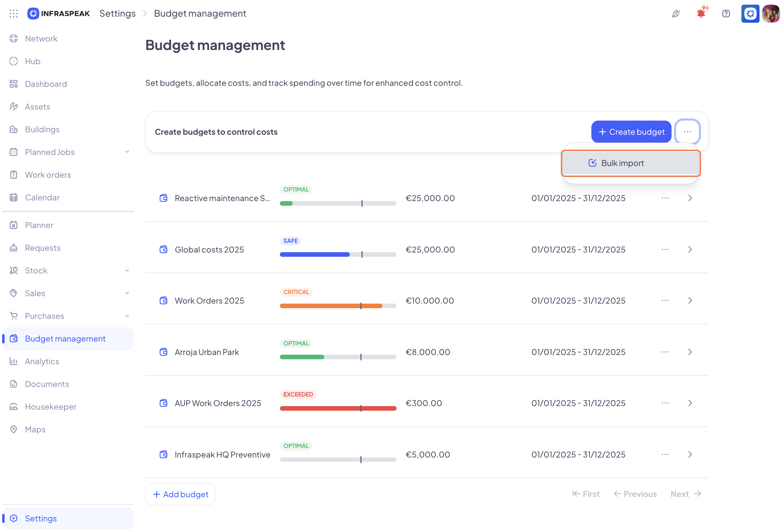Open AUP Work Orders 2025 details arrow
784x532 pixels.
tap(690, 403)
